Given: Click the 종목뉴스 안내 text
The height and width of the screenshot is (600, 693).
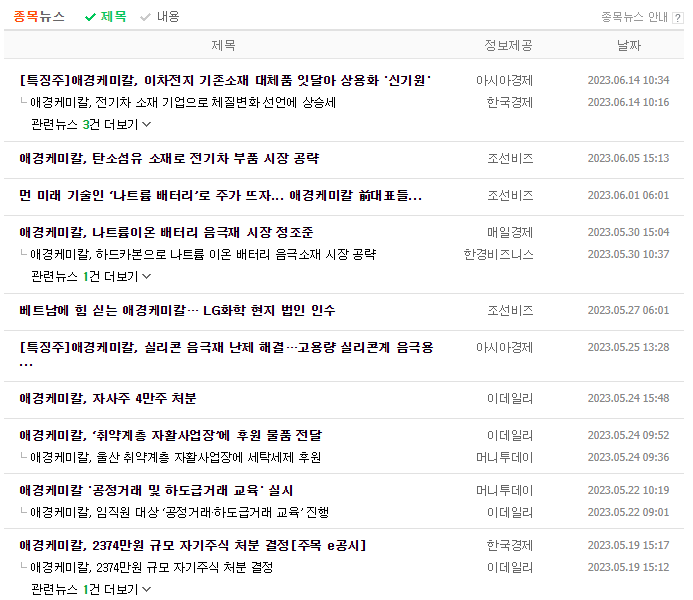Looking at the screenshot, I should 634,17.
